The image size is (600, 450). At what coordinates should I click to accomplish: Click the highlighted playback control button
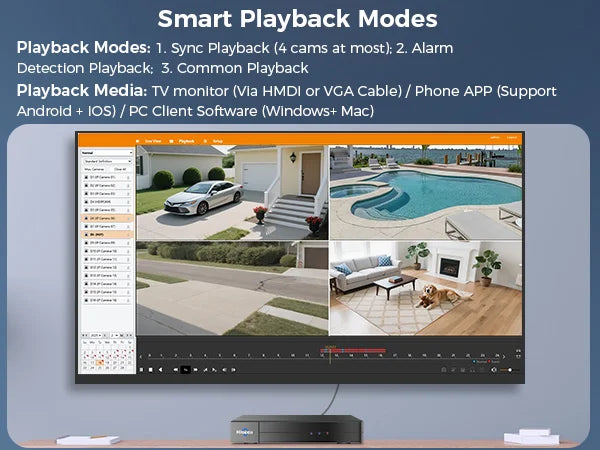[x=185, y=370]
